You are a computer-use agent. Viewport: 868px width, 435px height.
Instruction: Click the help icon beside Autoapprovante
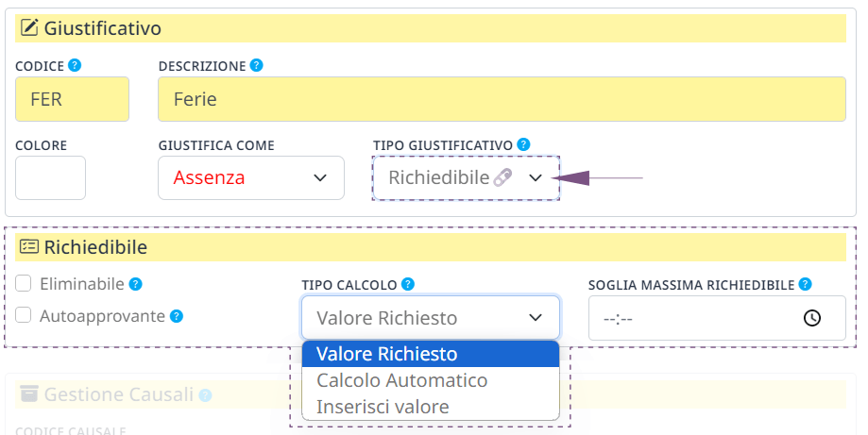click(177, 316)
